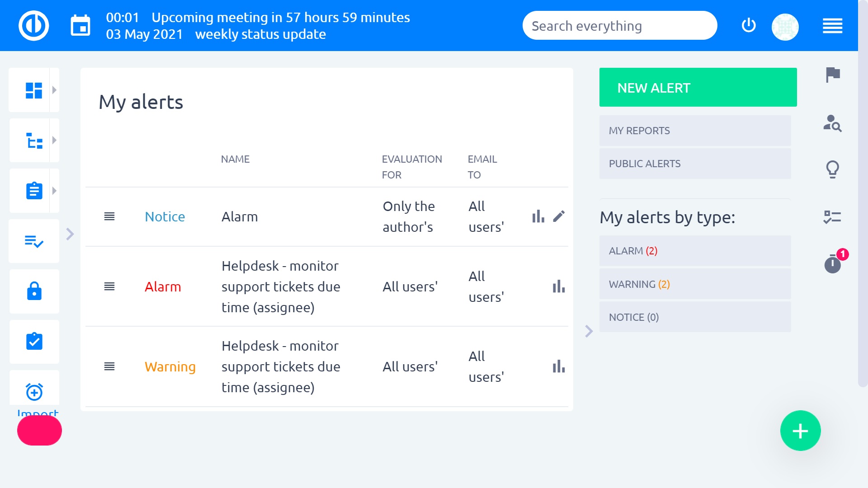Click the calendar icon in the header
The image size is (868, 488).
coord(80,26)
